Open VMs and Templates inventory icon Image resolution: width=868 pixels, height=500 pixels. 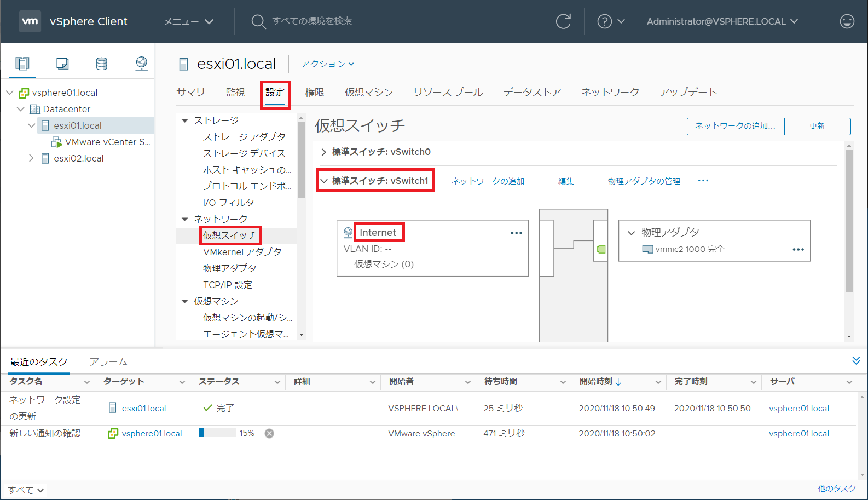pyautogui.click(x=62, y=64)
